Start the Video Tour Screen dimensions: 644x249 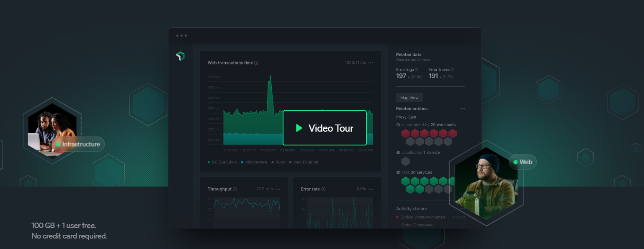[x=325, y=128]
